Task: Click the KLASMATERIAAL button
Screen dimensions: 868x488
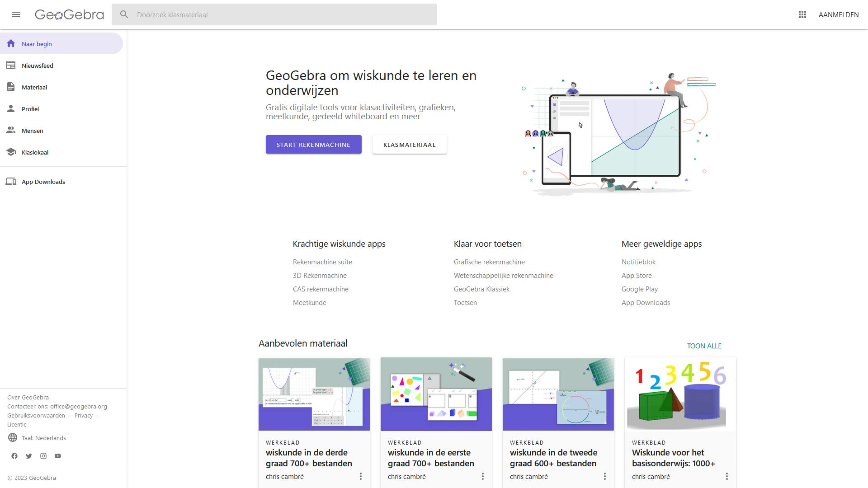Action: pos(409,145)
